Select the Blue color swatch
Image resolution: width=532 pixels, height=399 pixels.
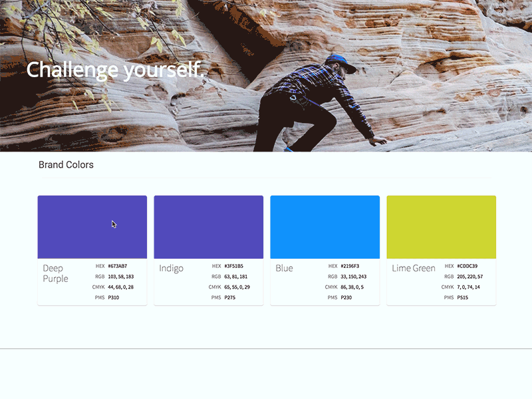325,226
